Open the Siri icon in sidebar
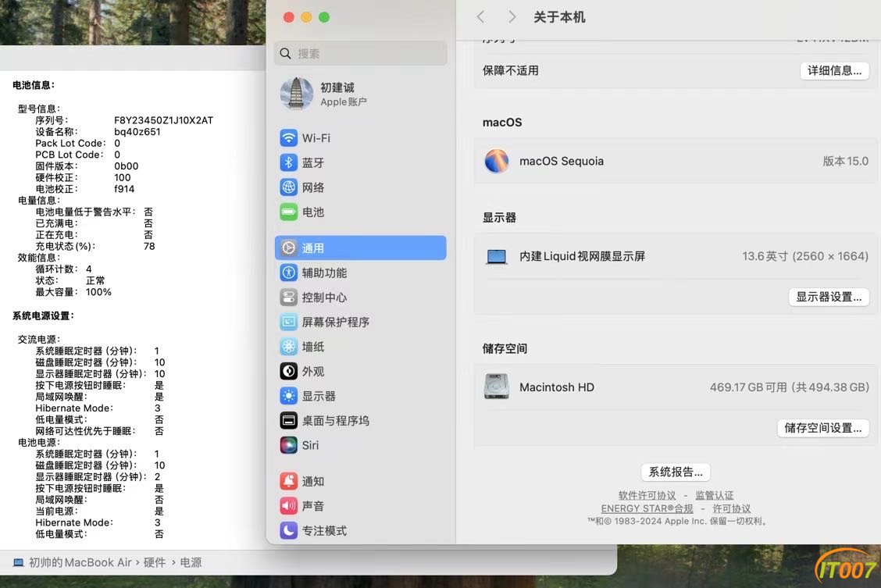881x588 pixels. coord(288,445)
